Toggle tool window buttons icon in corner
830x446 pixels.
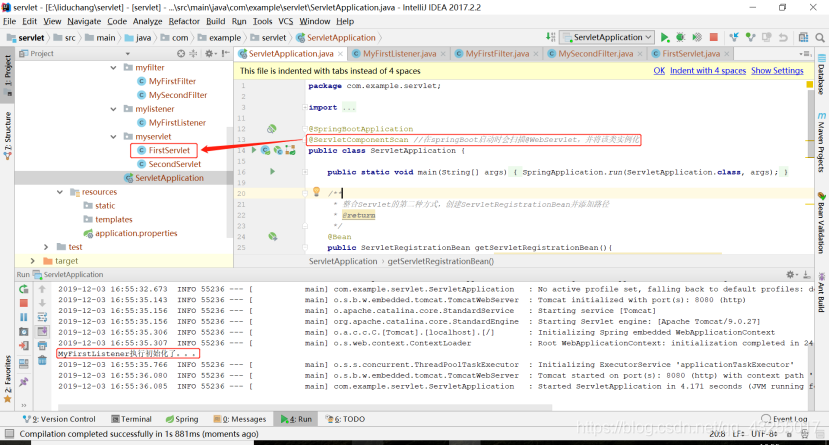pos(9,434)
